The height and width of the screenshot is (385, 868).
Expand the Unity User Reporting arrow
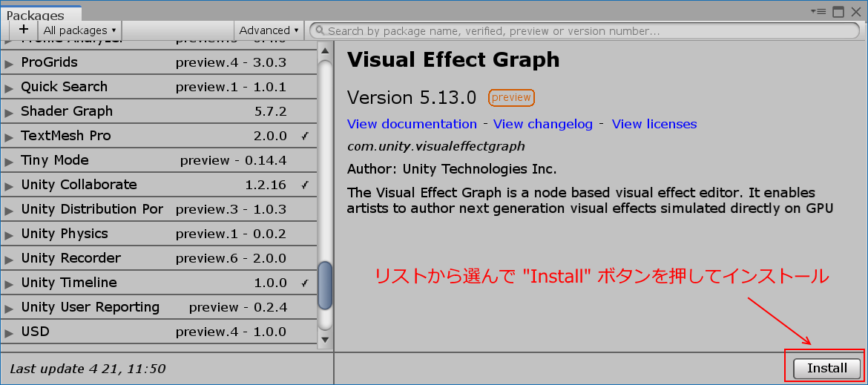pos(9,308)
